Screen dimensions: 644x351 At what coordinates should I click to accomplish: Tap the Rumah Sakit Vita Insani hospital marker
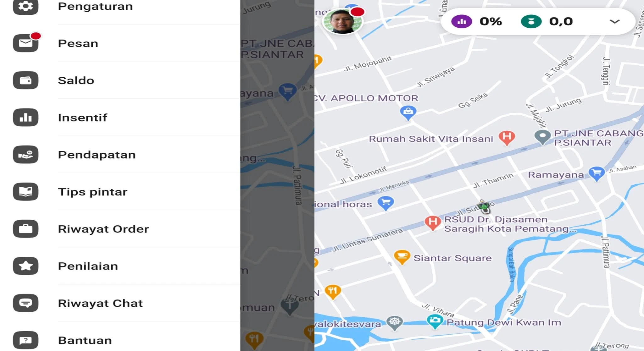coord(507,138)
